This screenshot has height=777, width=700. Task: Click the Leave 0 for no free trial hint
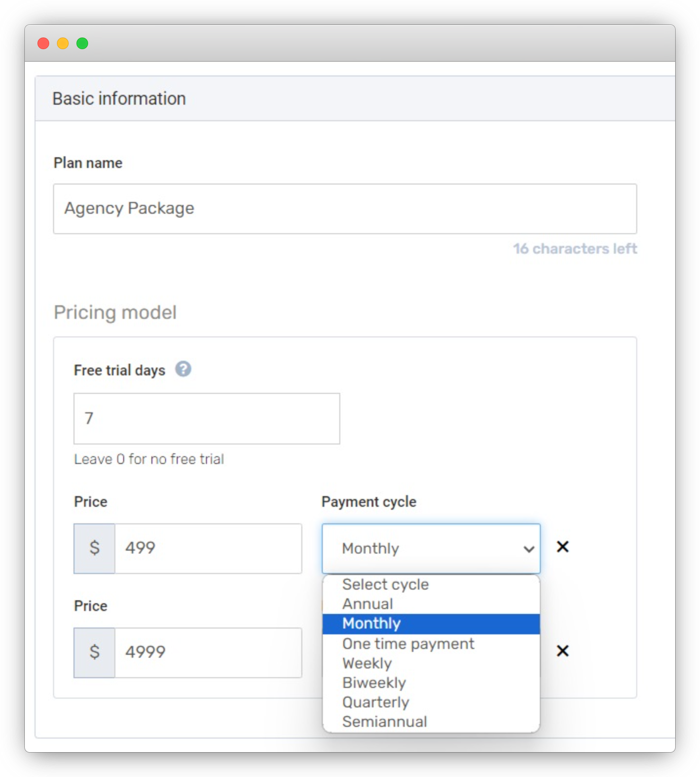coord(149,459)
